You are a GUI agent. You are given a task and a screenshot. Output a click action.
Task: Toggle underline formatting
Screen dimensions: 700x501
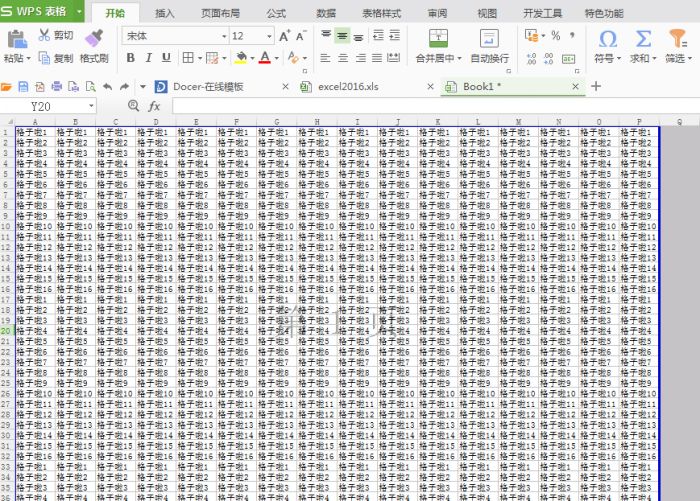click(166, 58)
